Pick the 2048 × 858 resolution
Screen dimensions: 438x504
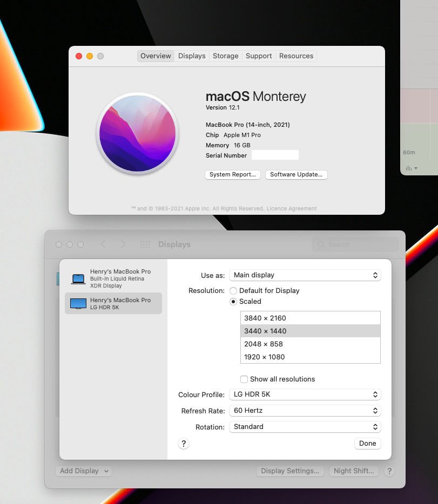pyautogui.click(x=311, y=344)
